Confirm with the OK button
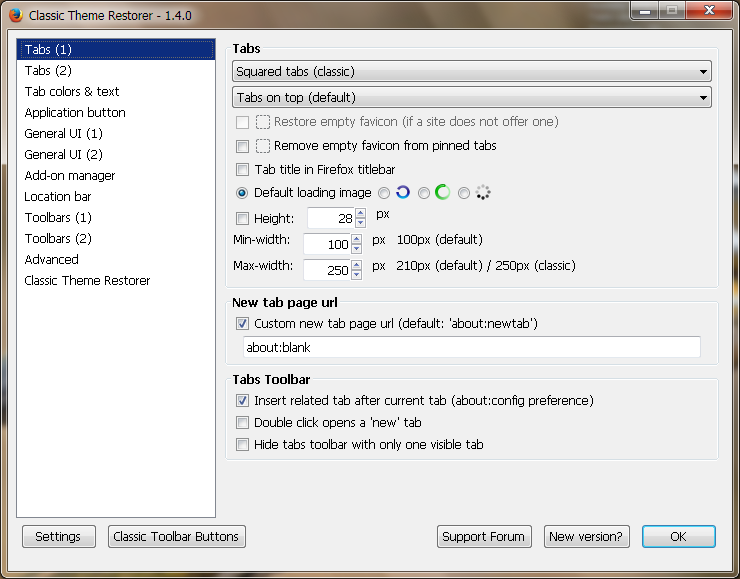This screenshot has height=579, width=740. coord(679,537)
